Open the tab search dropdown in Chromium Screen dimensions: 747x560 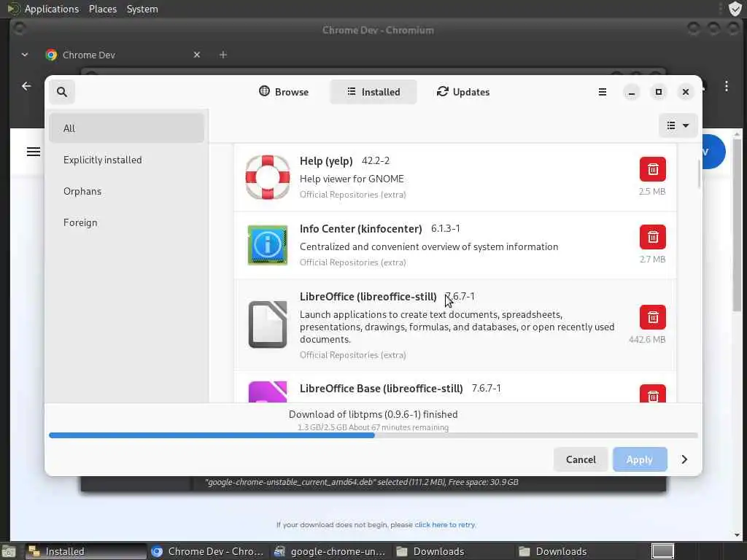[25, 55]
